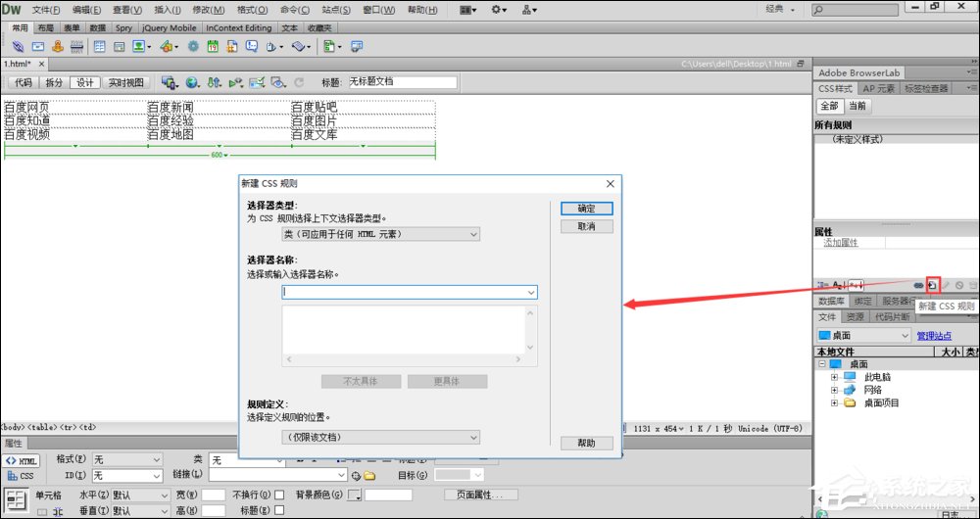Open the 插入 menu
The width and height of the screenshot is (980, 519).
[168, 10]
